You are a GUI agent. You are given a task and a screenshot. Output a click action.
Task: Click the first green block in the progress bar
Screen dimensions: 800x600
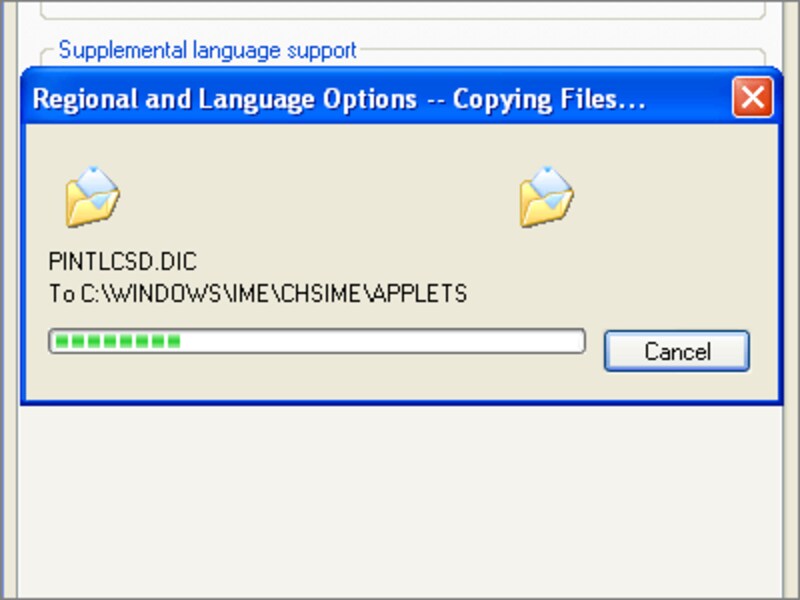[62, 342]
